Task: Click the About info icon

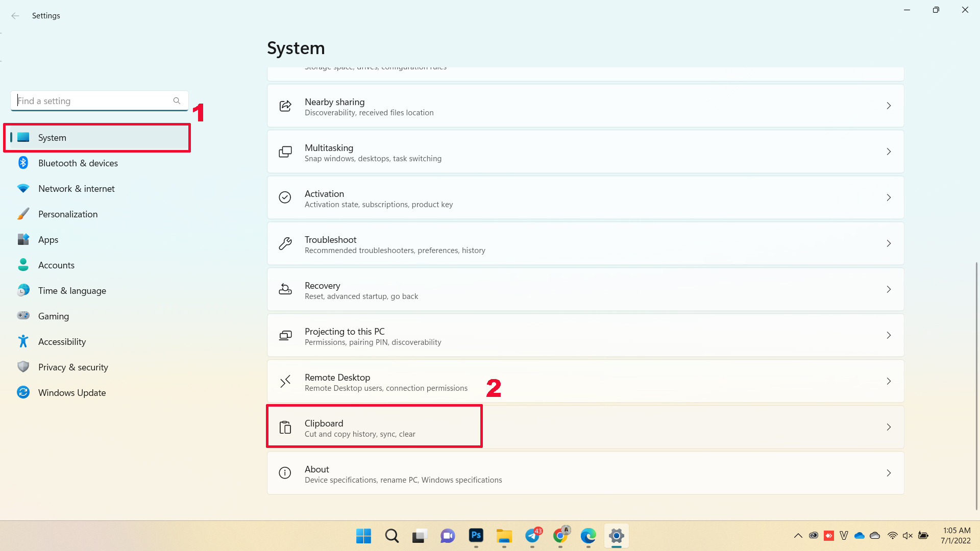Action: [285, 473]
